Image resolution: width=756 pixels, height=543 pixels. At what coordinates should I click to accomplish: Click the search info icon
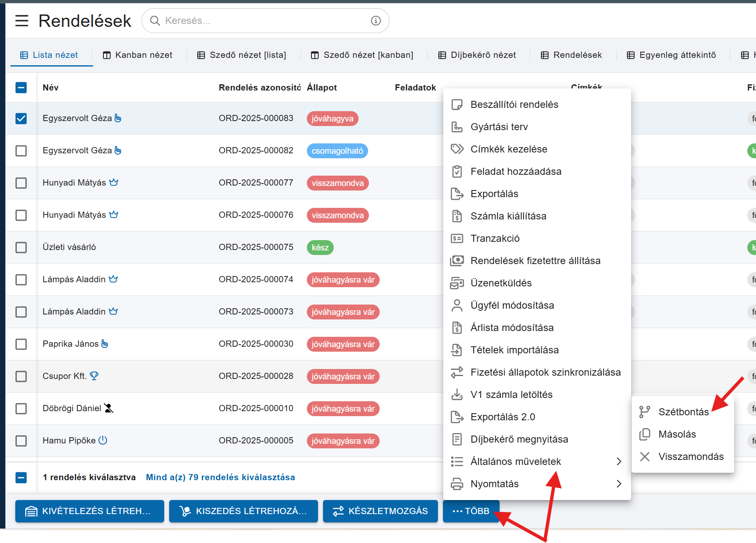[376, 21]
